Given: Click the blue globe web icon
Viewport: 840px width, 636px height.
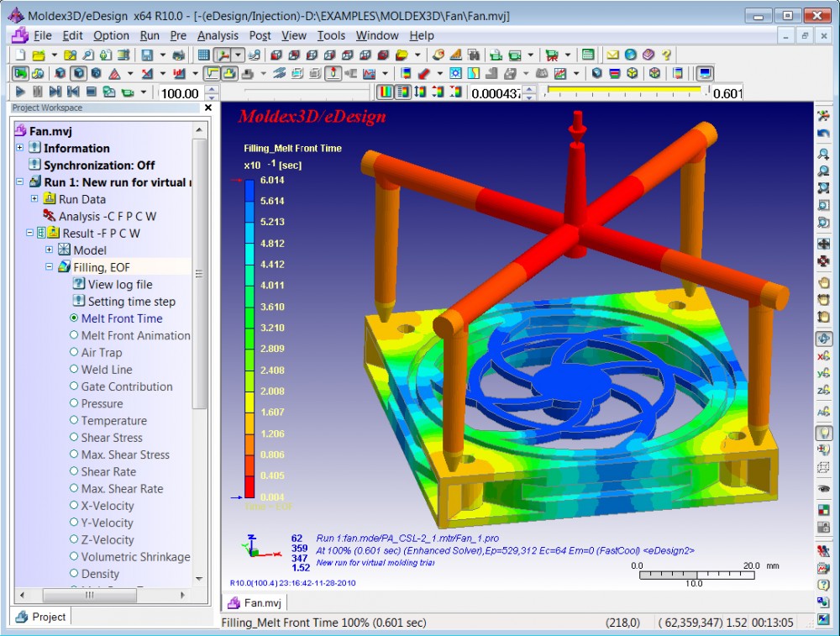Looking at the screenshot, I should click(631, 55).
